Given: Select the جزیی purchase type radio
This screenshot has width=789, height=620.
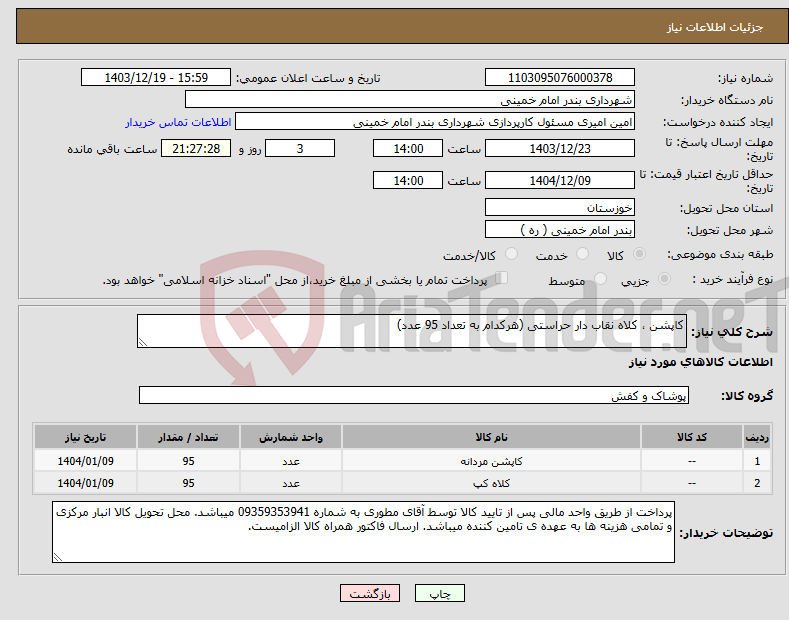Looking at the screenshot, I should 664,278.
